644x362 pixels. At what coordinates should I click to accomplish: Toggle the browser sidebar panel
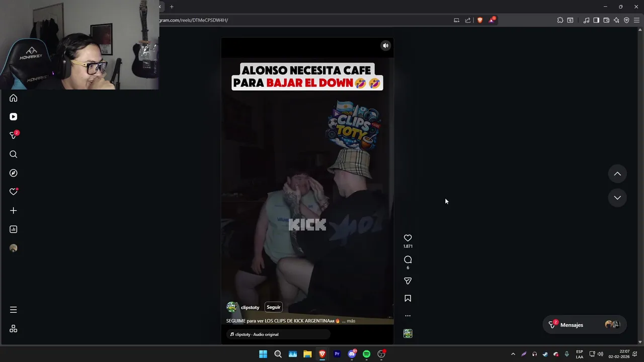(596, 20)
